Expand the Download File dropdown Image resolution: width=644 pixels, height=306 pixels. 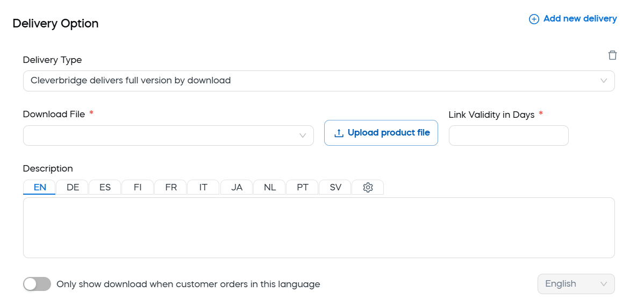click(168, 136)
